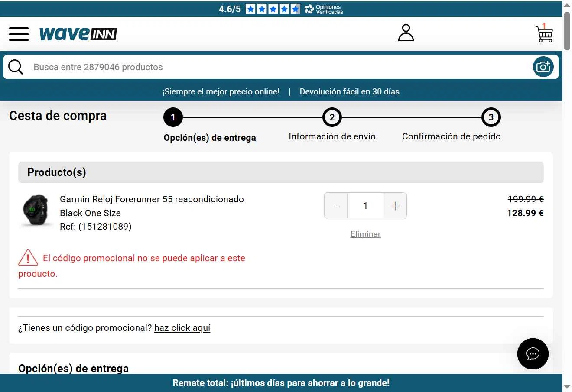This screenshot has width=572, height=392.
Task: Click 'haz click aquí' promo code link
Action: click(182, 328)
